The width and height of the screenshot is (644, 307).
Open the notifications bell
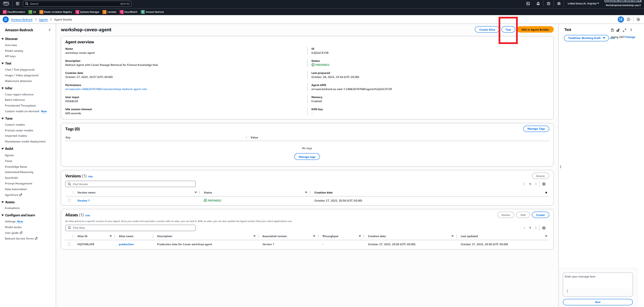click(538, 4)
